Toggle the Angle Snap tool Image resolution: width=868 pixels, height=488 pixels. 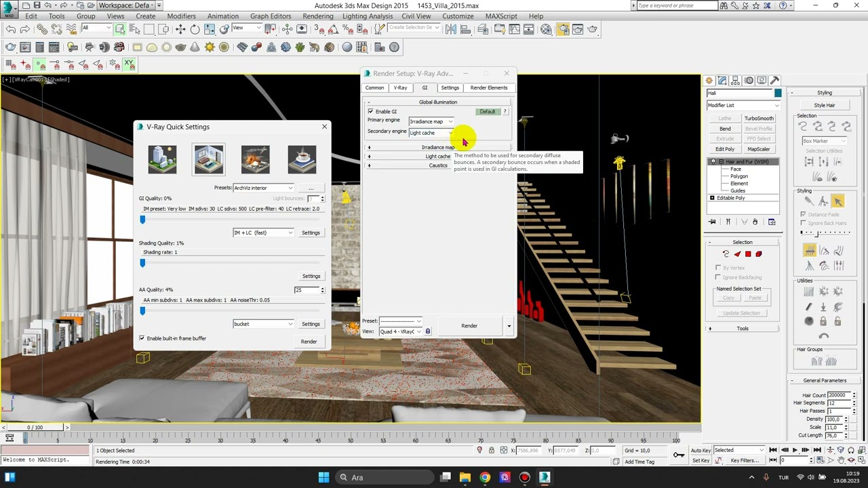point(334,29)
